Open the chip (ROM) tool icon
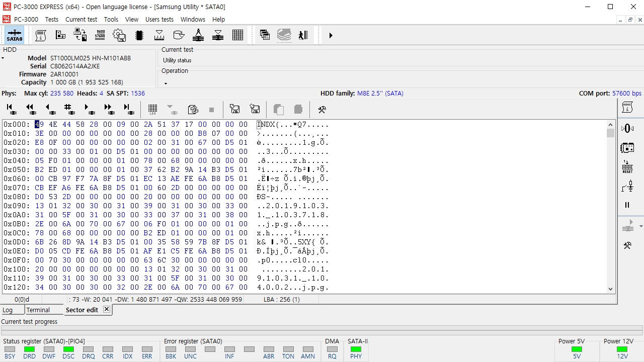Viewport: 644px width, 362px height. click(139, 35)
